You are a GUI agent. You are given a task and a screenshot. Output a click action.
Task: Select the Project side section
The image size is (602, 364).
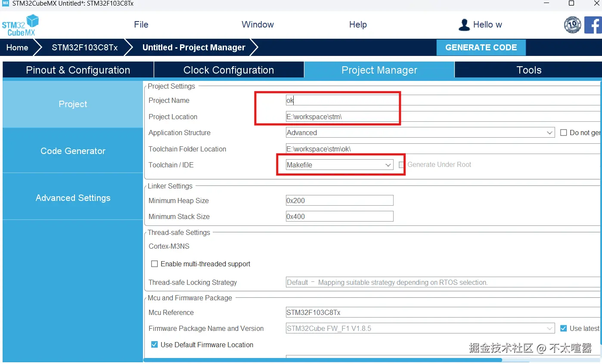click(73, 104)
